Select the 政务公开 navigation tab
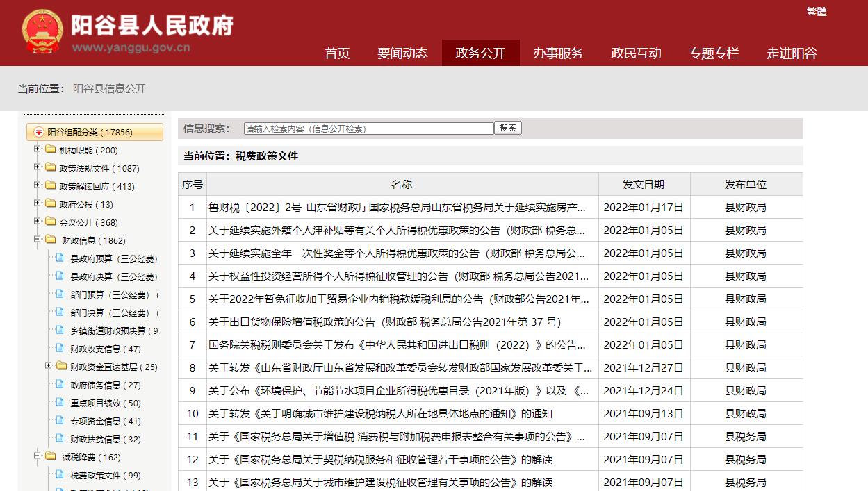Viewport: 868px width, 491px height. point(480,53)
